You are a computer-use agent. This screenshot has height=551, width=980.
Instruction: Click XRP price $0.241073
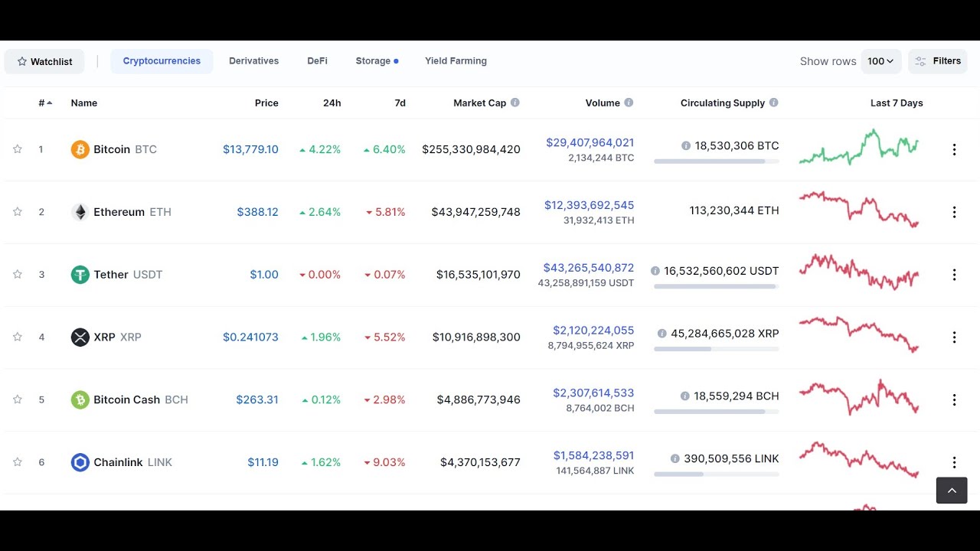click(x=250, y=337)
